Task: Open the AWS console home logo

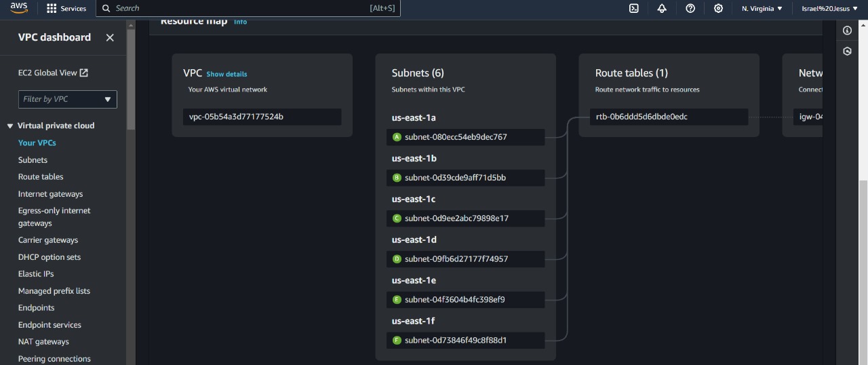Action: [18, 8]
